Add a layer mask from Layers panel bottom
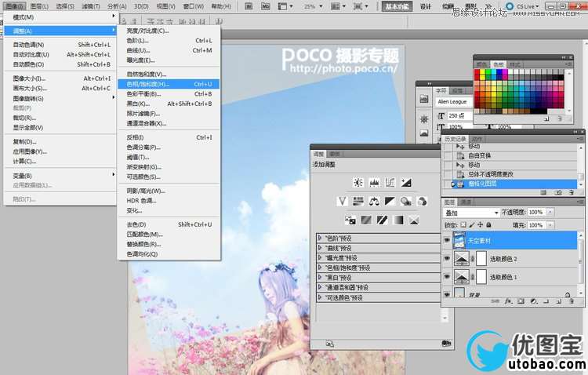The image size is (588, 375). tap(521, 301)
